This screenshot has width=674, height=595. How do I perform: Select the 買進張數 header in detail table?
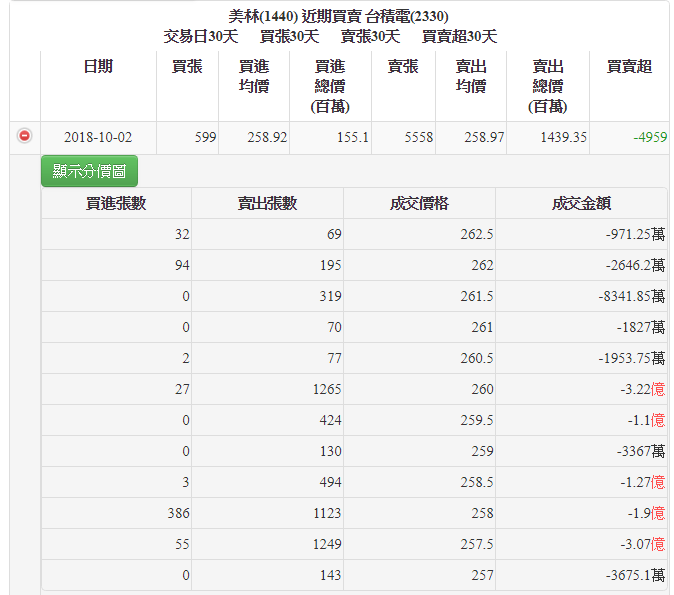click(116, 204)
